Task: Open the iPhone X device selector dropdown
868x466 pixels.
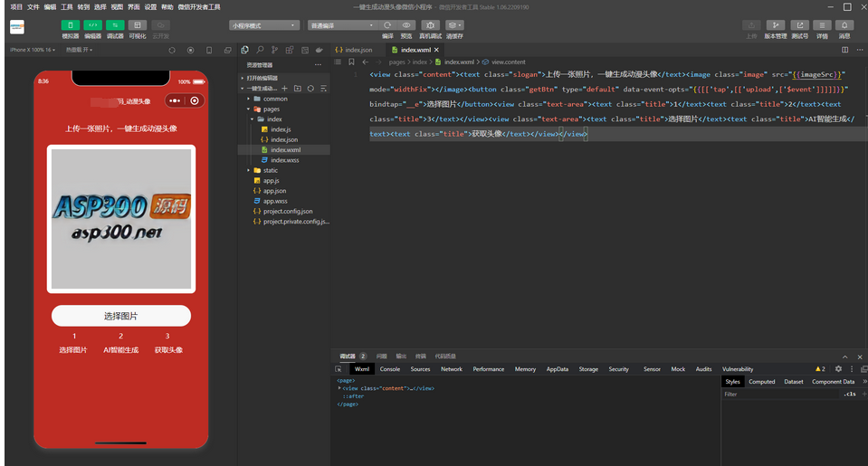Action: point(32,50)
